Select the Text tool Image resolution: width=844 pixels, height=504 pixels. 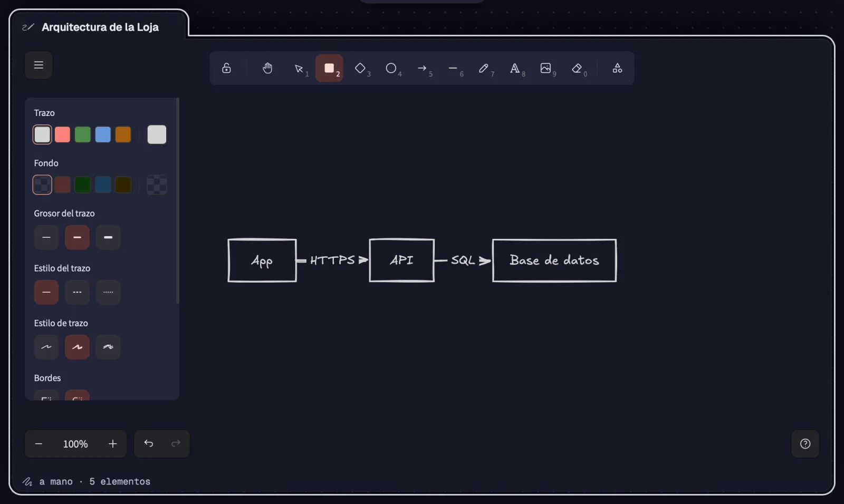pos(515,68)
